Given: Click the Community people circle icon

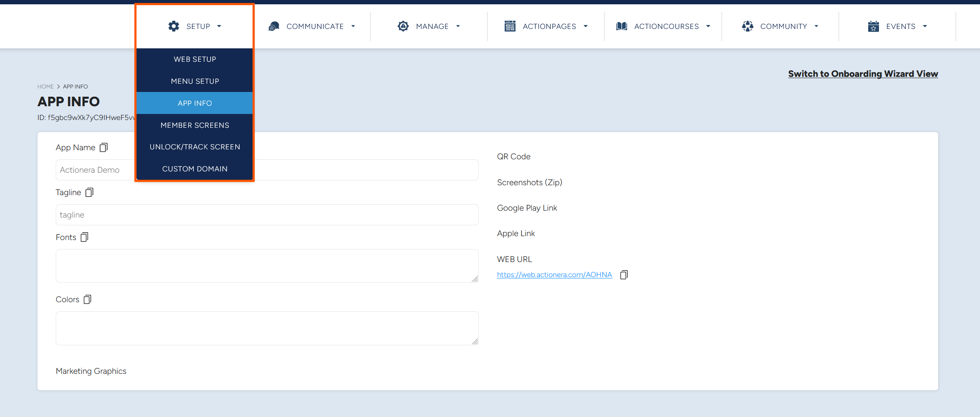Looking at the screenshot, I should 748,26.
